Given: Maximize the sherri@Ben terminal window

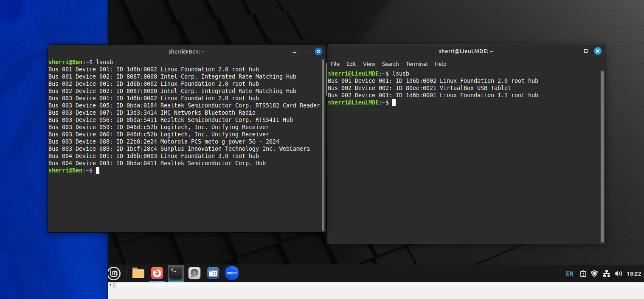Looking at the screenshot, I should 307,51.
